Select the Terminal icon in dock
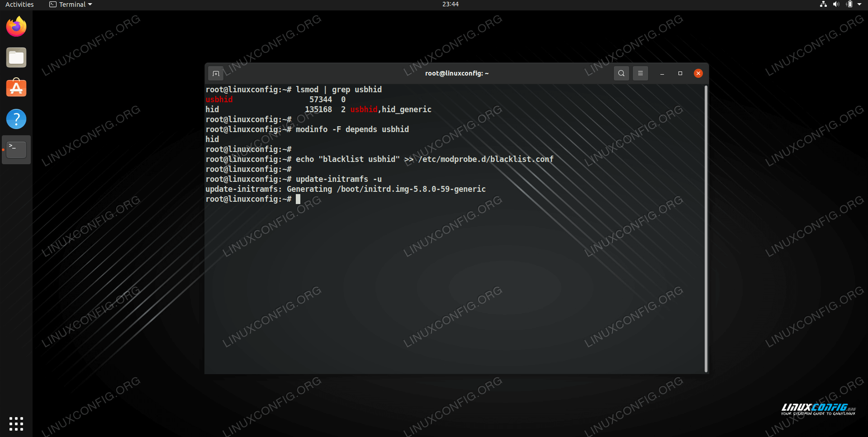This screenshot has height=437, width=868. (x=16, y=149)
